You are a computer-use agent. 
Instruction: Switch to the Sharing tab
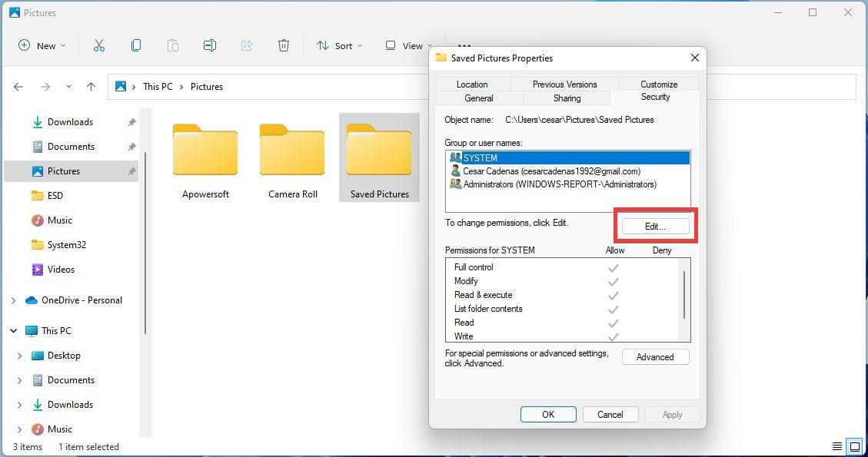(567, 98)
